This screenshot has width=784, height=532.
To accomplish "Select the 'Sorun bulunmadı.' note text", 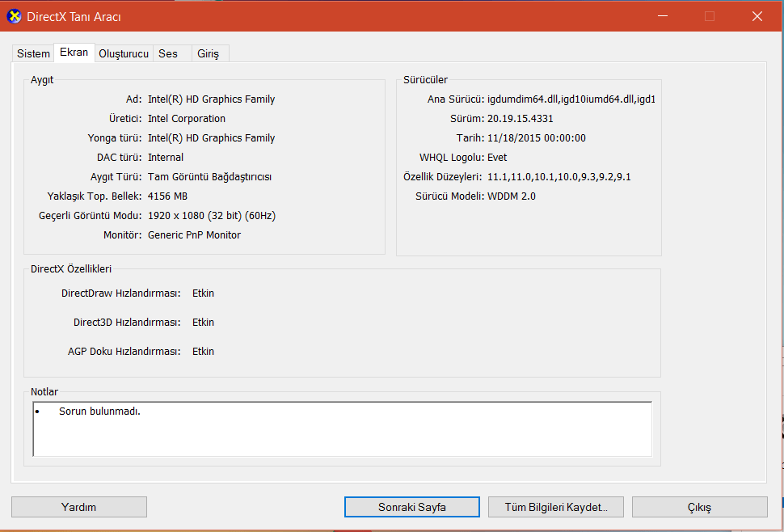I will pos(99,412).
